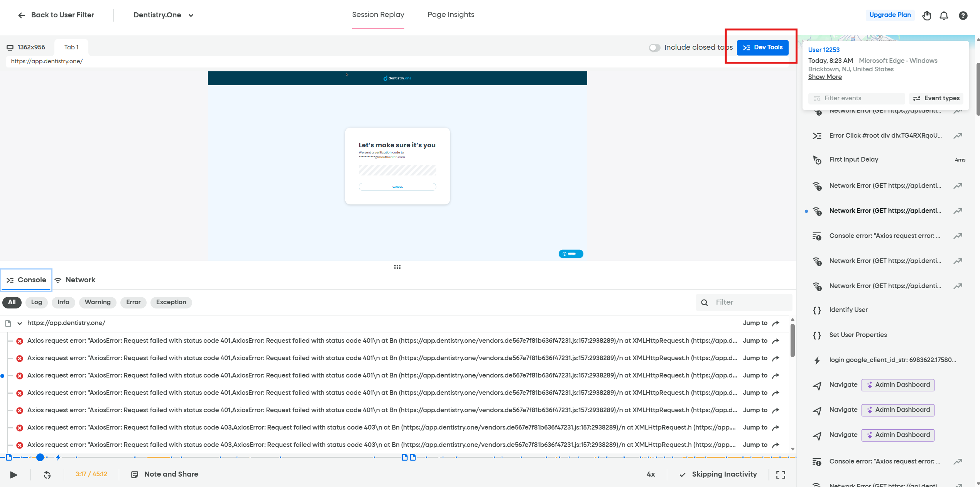Viewport: 980px width, 487px height.
Task: Click the share arrow on the first Axios error
Action: point(776,341)
